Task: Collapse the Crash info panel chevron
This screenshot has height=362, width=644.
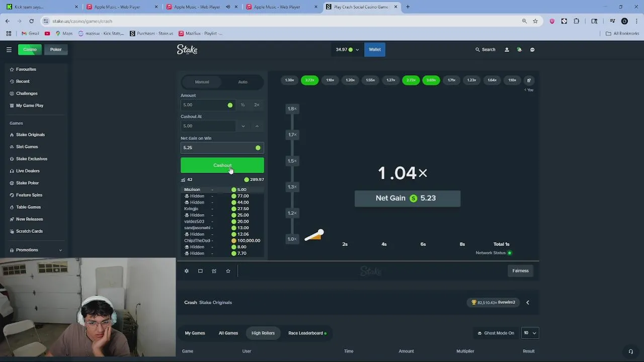Action: pyautogui.click(x=528, y=303)
